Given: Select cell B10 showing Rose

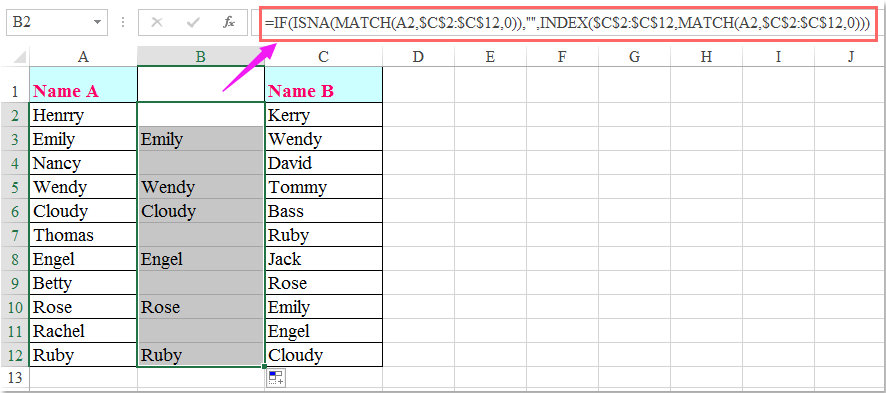Looking at the screenshot, I should click(201, 307).
